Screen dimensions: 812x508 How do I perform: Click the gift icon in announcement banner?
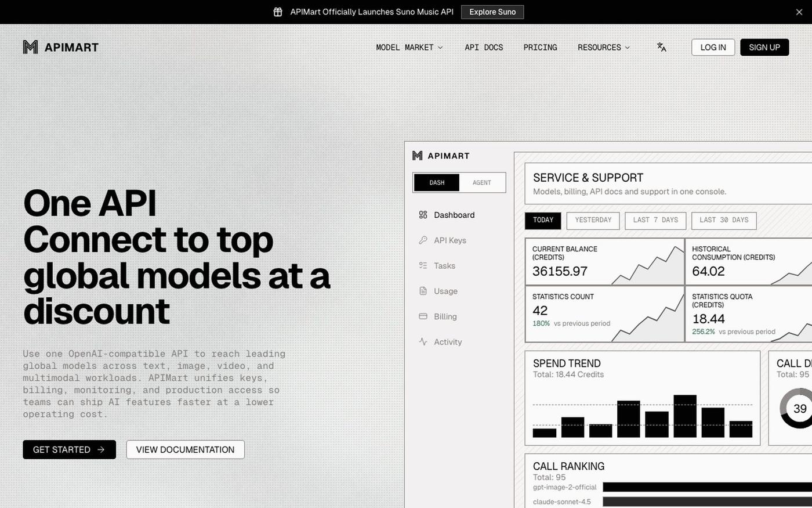click(x=278, y=12)
